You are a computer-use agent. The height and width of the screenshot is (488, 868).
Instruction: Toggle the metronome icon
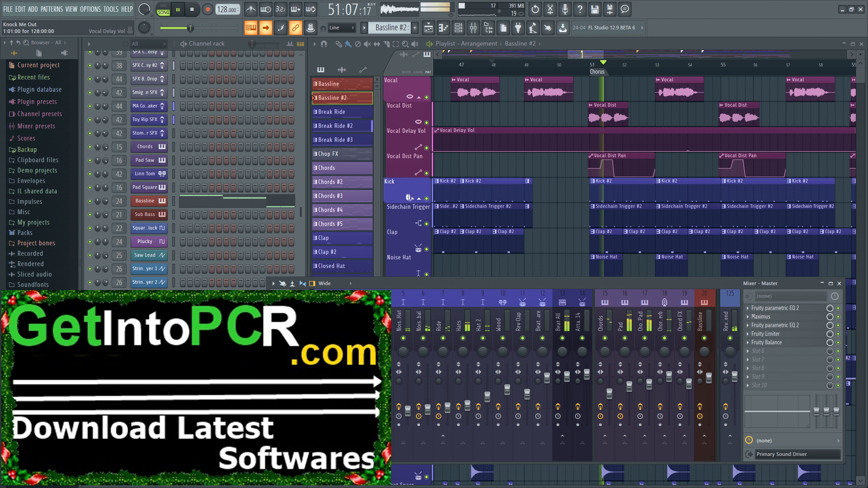tap(251, 9)
